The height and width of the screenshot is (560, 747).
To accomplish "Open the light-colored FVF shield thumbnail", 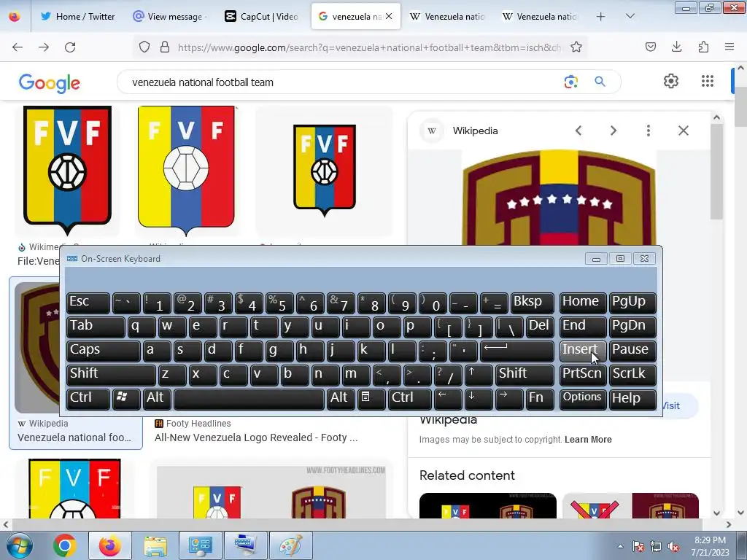I will pos(186,171).
